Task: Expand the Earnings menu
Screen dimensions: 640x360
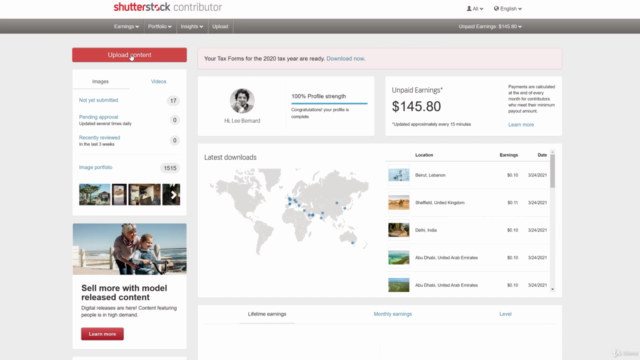Action: click(126, 27)
